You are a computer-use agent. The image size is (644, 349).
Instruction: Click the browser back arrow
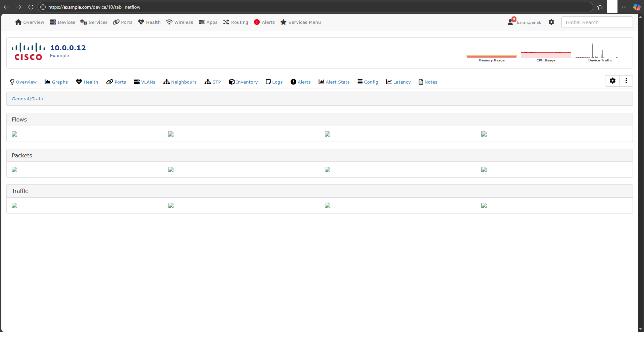7,7
